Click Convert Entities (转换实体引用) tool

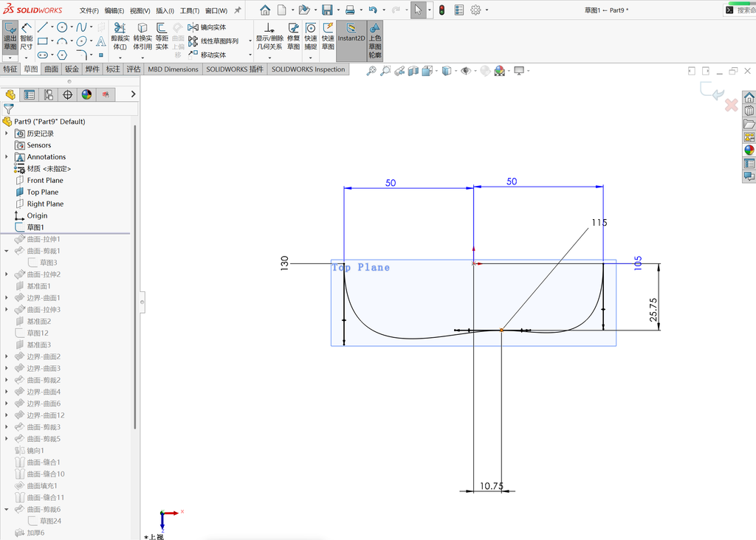pos(142,37)
